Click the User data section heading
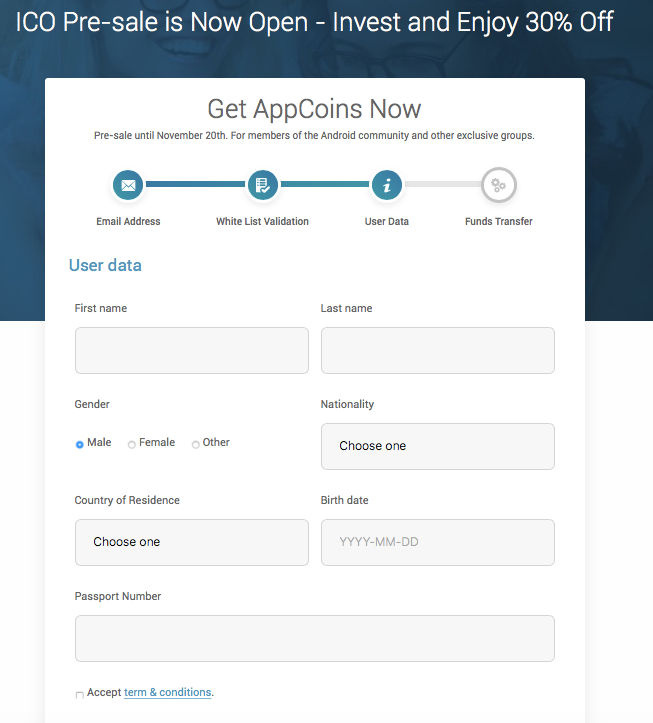The image size is (653, 723). pos(105,265)
